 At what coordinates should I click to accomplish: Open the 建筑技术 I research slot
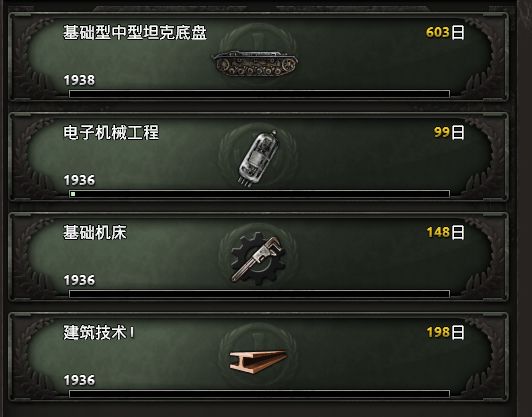[x=259, y=357]
